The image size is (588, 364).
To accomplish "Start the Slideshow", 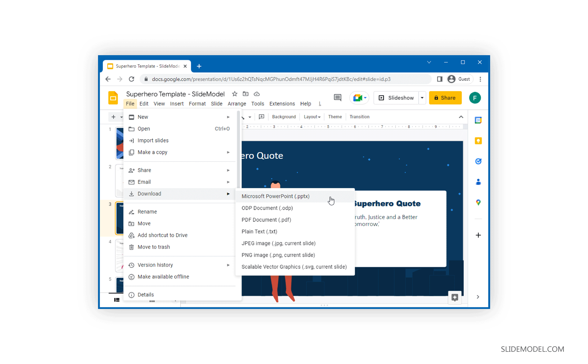I will coord(396,98).
